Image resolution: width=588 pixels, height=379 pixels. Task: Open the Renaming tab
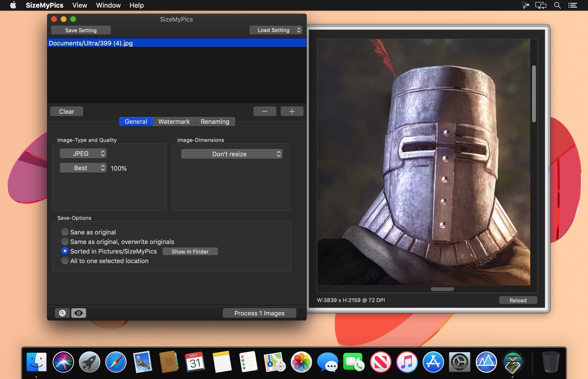[x=215, y=122]
